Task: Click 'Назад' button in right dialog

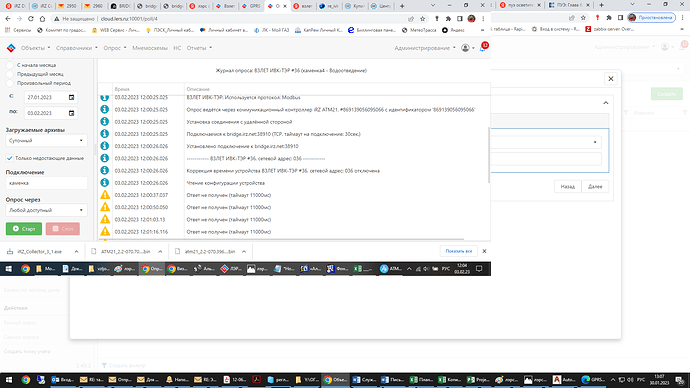Action: pyautogui.click(x=568, y=187)
